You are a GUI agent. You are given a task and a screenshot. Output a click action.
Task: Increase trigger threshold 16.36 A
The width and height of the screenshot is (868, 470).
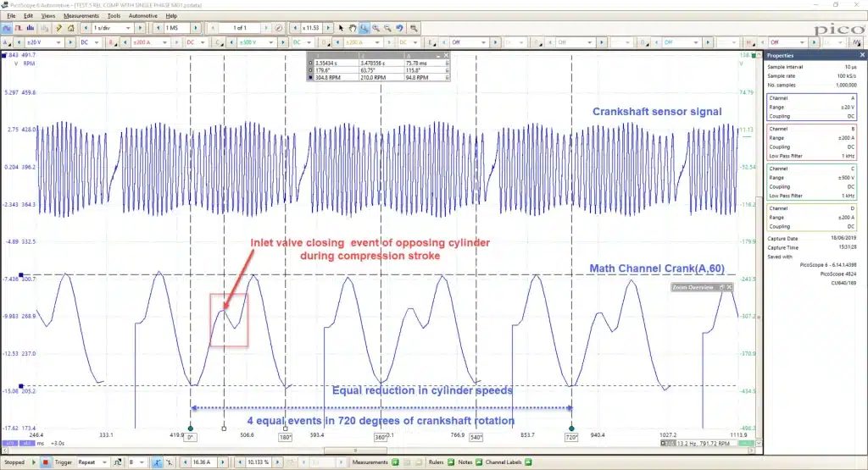click(223, 462)
